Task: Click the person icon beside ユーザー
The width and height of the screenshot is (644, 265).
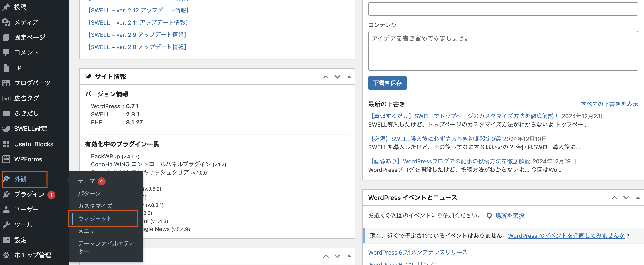Action: pyautogui.click(x=6, y=210)
